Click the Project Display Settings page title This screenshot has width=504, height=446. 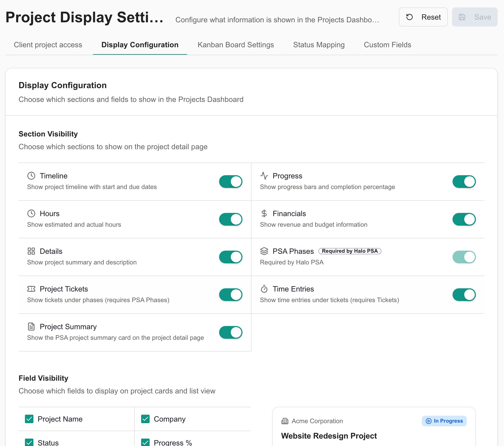pos(84,17)
